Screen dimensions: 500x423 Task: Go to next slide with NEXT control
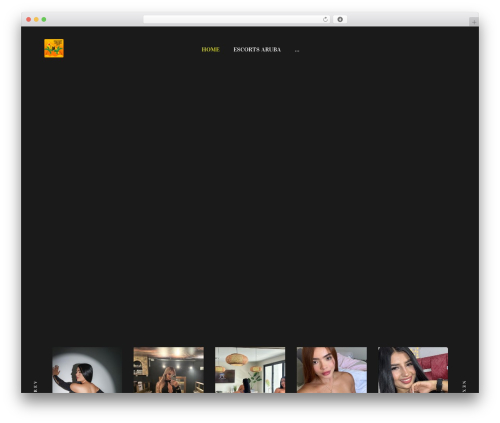pos(464,387)
